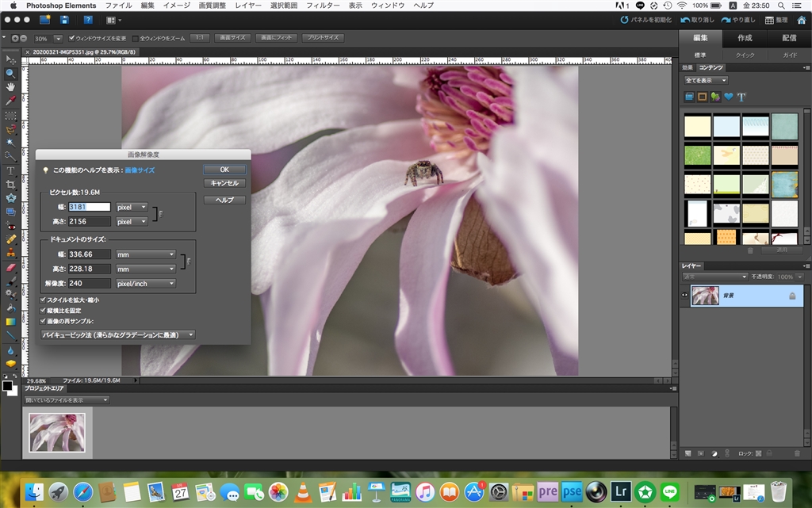Screen dimensions: 812x508
Task: Toggle スタイルを拡大・縮小 checkbox
Action: coord(44,300)
